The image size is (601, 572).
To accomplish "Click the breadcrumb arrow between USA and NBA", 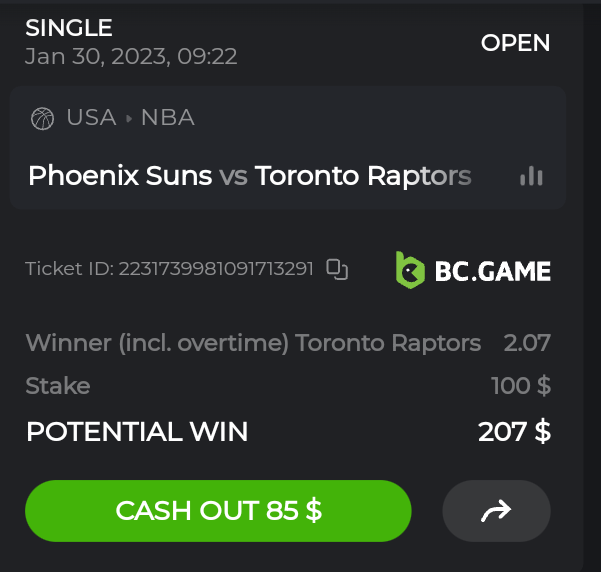I will 129,119.
